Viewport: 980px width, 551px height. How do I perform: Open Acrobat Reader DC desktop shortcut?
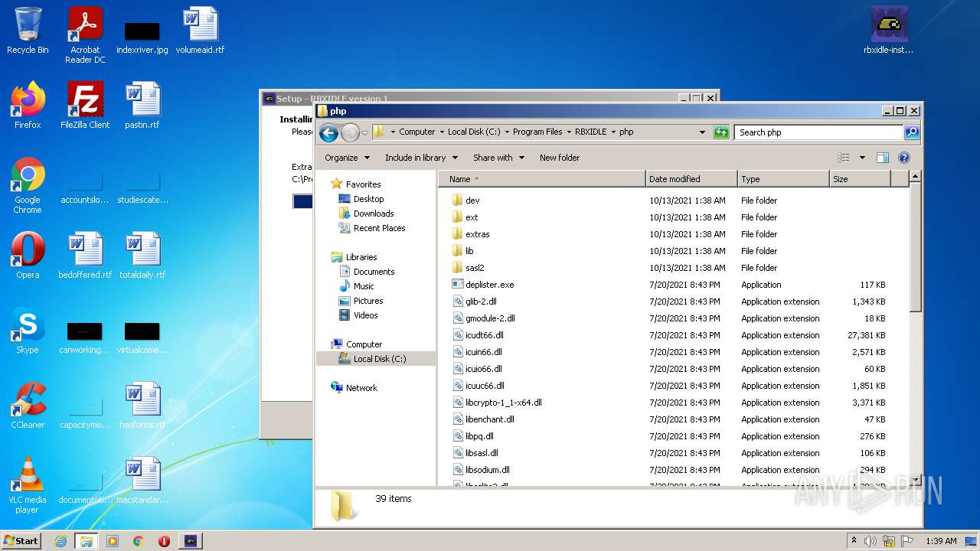click(x=85, y=36)
